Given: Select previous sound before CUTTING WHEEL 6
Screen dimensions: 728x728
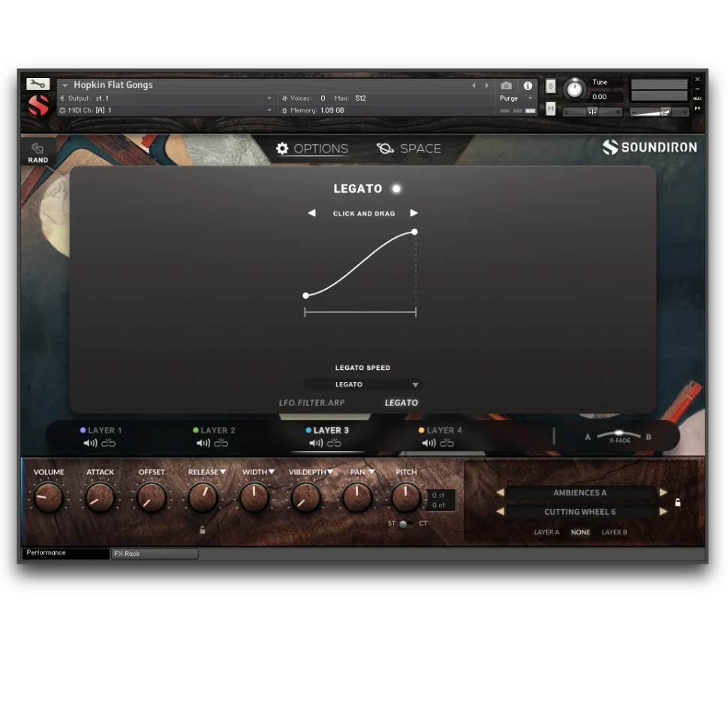Looking at the screenshot, I should click(500, 512).
